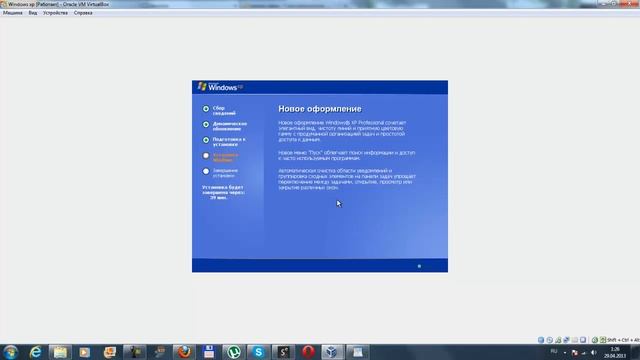This screenshot has width=640, height=360.
Task: Click the host key keyboard indicator icon
Action: [x=603, y=340]
